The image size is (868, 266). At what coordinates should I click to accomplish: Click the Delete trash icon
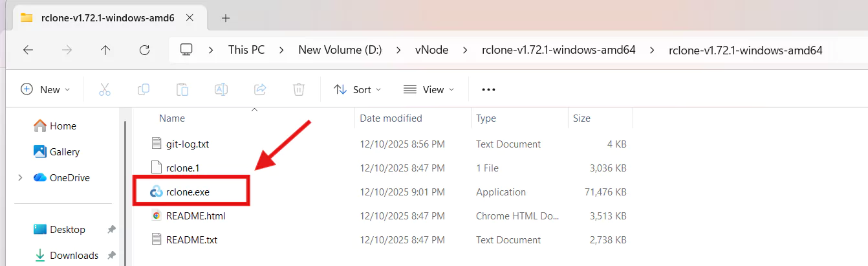pos(299,89)
